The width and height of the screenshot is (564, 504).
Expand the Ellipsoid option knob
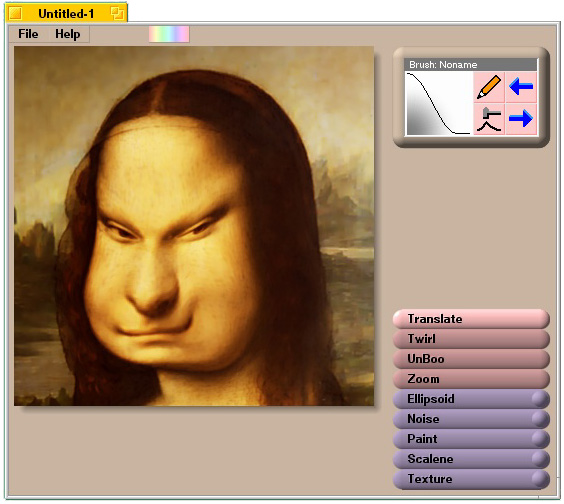[x=540, y=399]
